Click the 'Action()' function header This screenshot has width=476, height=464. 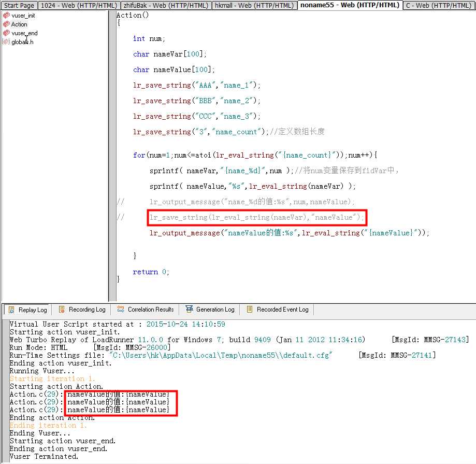click(x=133, y=15)
